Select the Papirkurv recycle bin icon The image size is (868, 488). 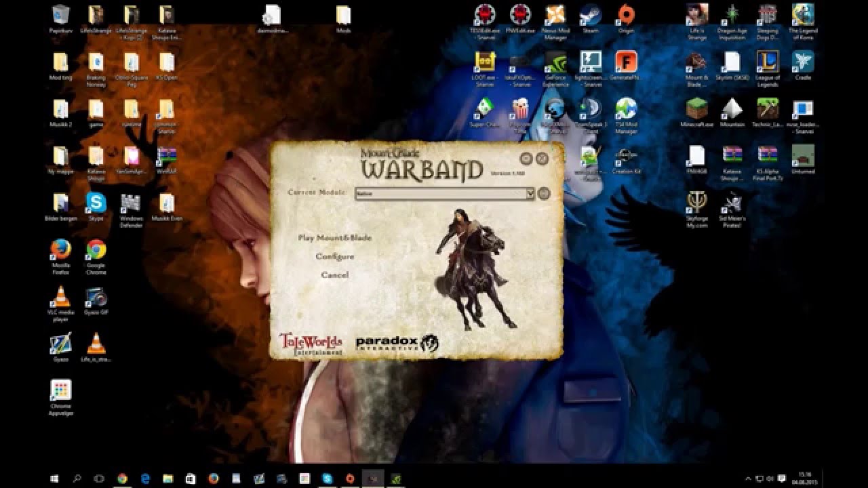[x=60, y=18]
